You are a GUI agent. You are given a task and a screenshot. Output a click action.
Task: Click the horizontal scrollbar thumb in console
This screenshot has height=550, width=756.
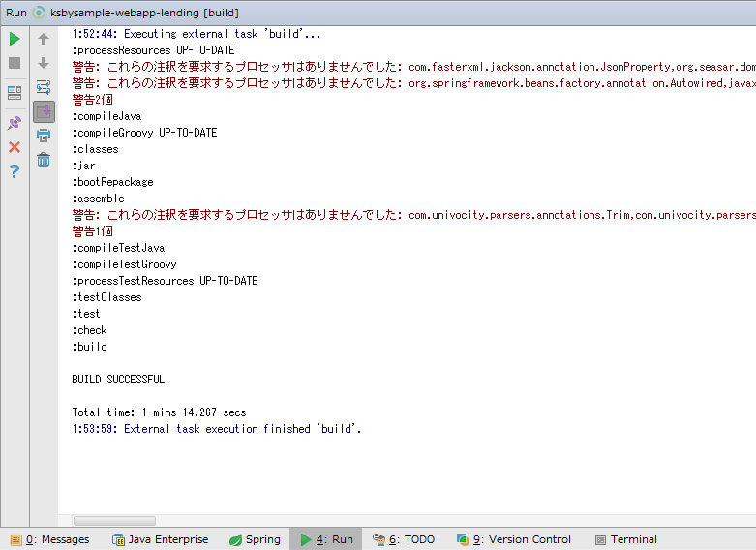coord(114,521)
